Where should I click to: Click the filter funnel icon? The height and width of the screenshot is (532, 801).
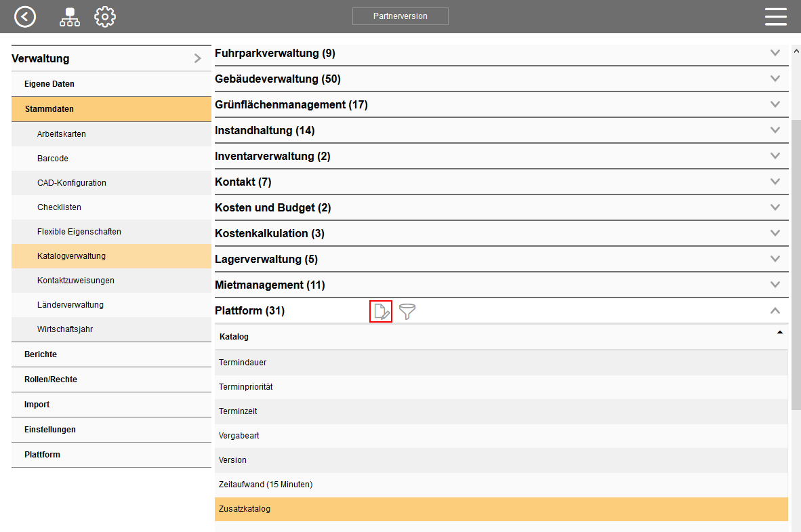pos(407,312)
